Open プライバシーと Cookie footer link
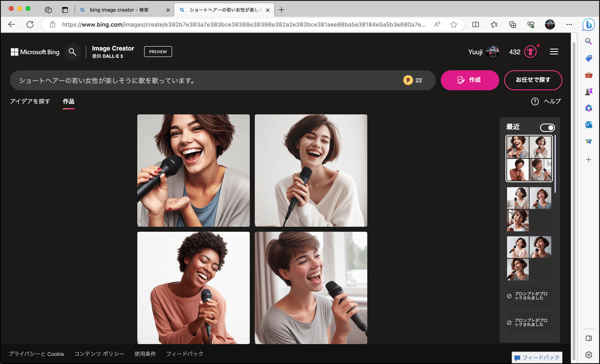Viewport: 600px width, 364px height. (x=36, y=354)
